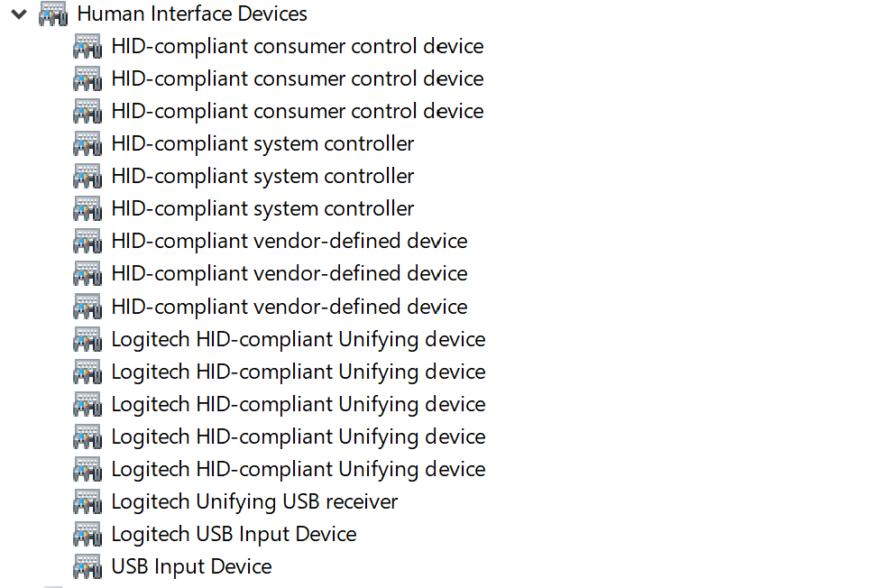Select the Human Interface Devices category label
Image resolution: width=873 pixels, height=588 pixels.
pyautogui.click(x=191, y=14)
